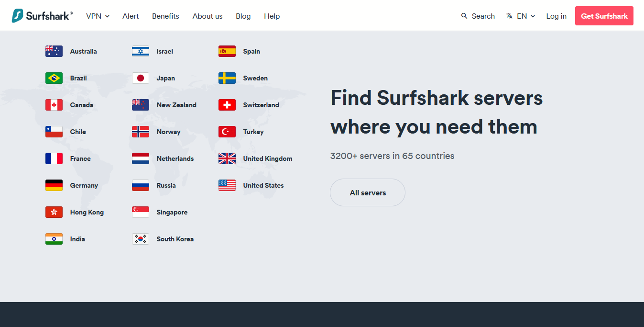Expand the VPN dropdown menu
The width and height of the screenshot is (644, 327).
point(98,16)
